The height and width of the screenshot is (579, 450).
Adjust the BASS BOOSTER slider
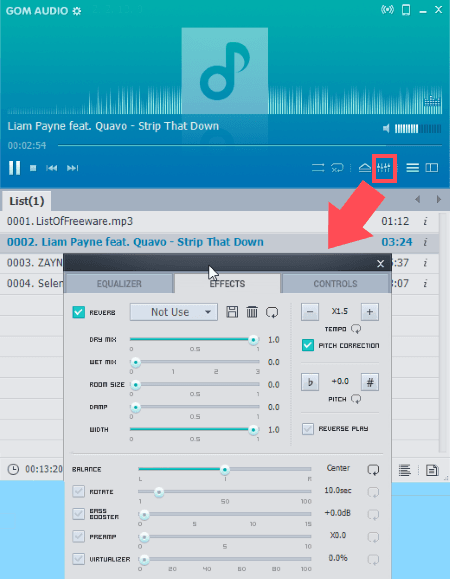224,514
